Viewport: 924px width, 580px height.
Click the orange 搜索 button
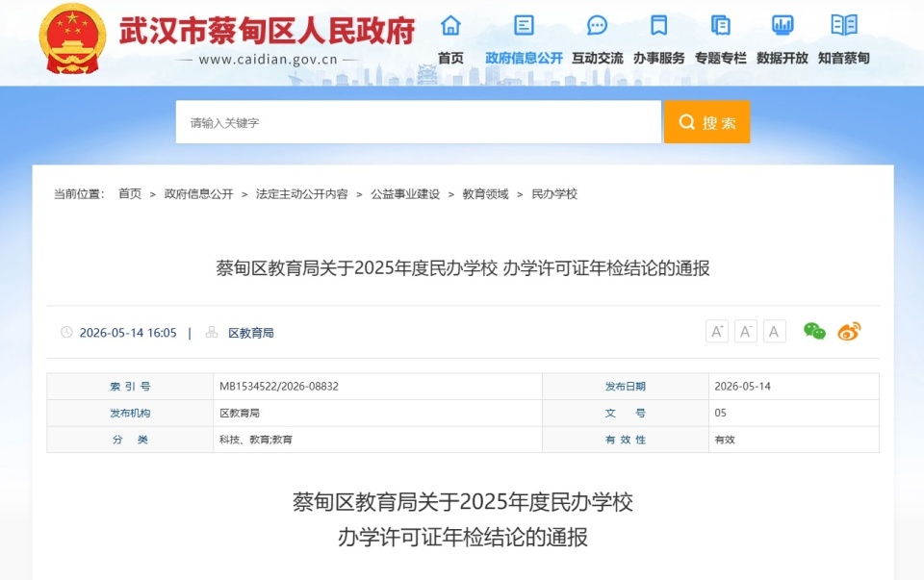(x=706, y=122)
